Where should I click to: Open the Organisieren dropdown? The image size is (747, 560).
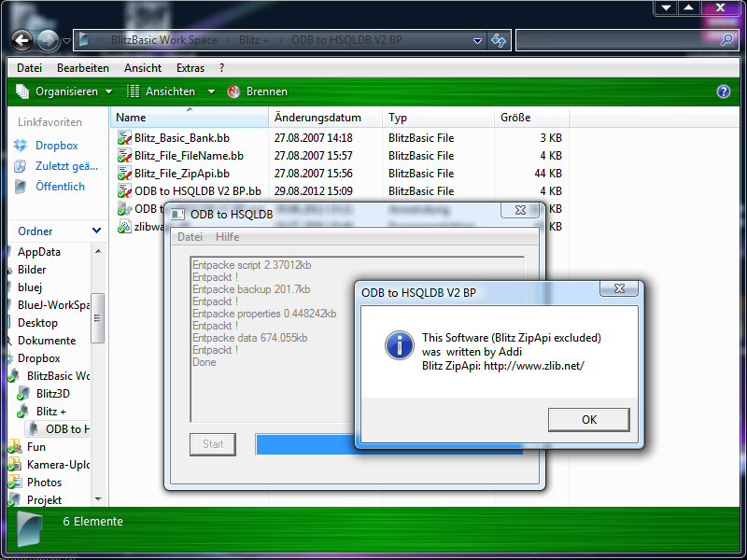64,91
